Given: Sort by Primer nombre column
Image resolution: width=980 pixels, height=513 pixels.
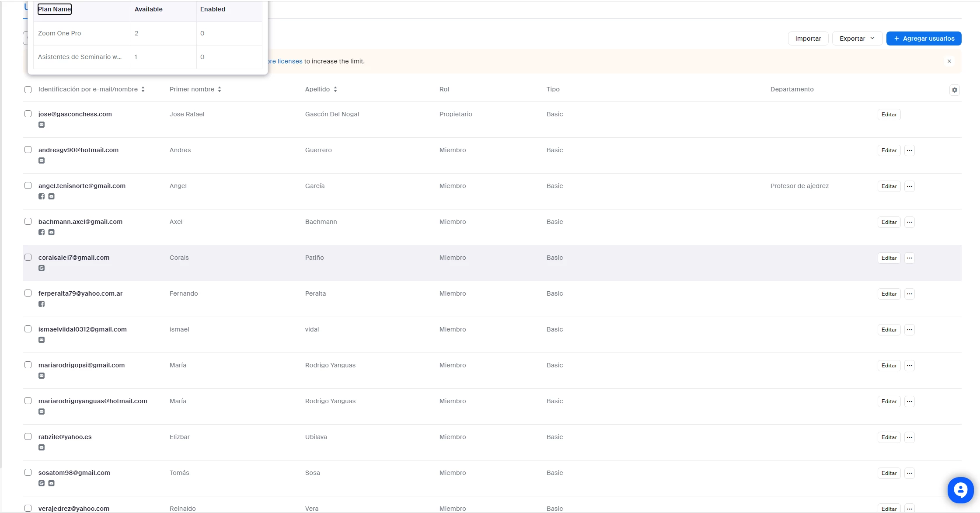Looking at the screenshot, I should pyautogui.click(x=219, y=89).
